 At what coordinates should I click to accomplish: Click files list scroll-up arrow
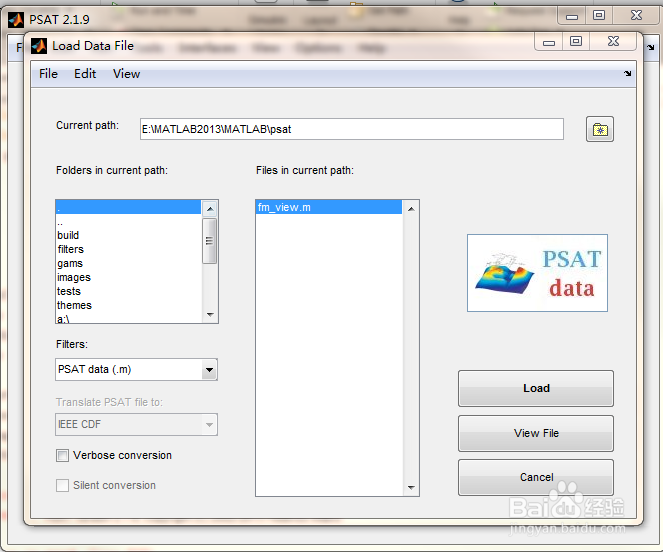411,209
